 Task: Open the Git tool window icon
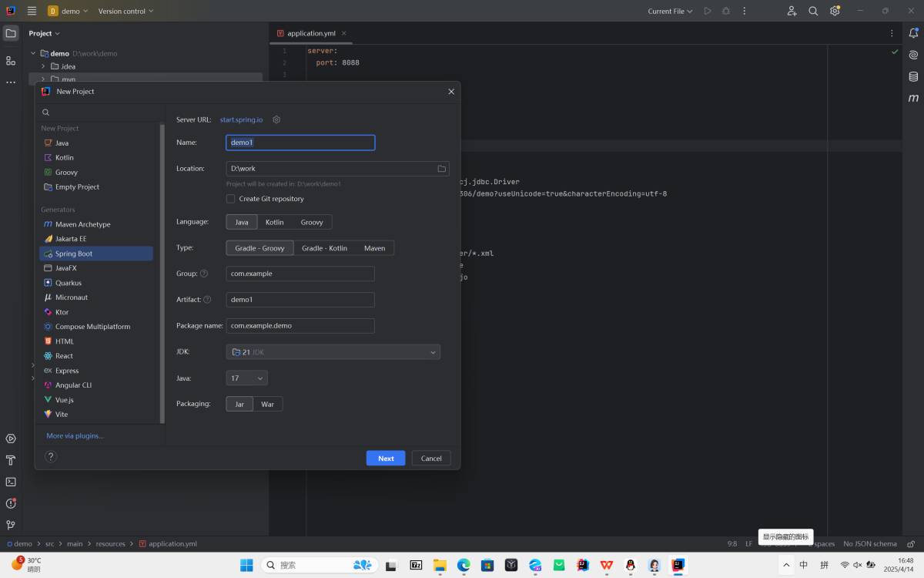[11, 525]
